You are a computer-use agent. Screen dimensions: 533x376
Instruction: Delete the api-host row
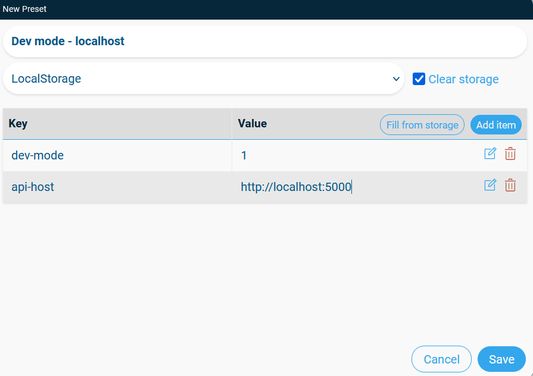click(510, 185)
